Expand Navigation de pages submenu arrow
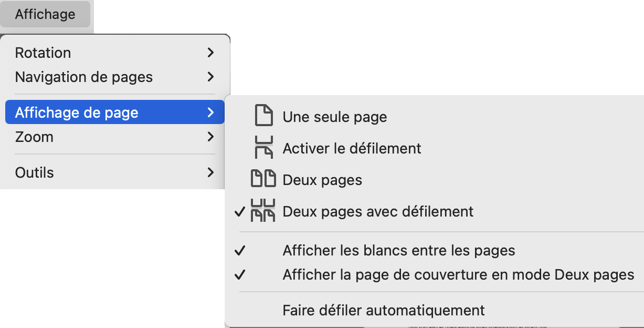This screenshot has height=328, width=644. click(210, 77)
